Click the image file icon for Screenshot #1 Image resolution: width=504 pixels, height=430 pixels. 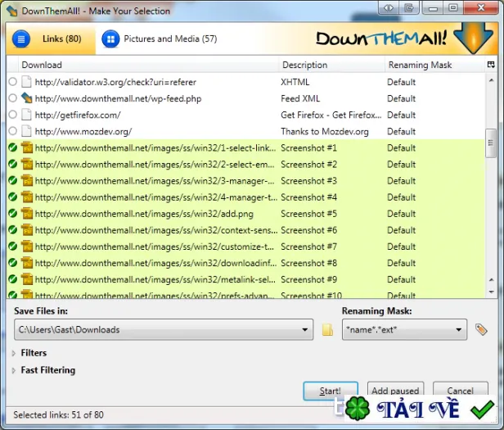pyautogui.click(x=27, y=147)
